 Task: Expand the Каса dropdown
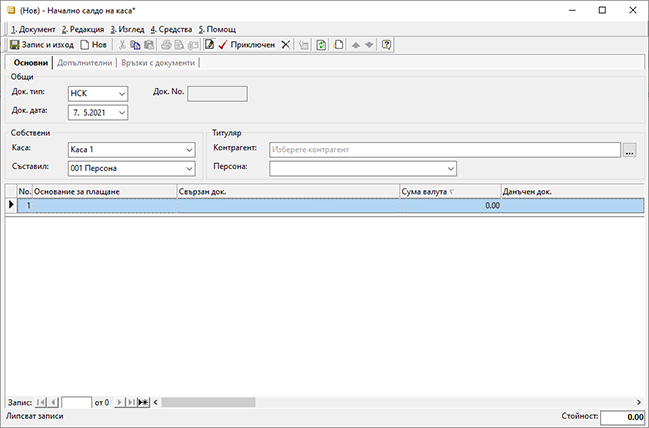(189, 150)
